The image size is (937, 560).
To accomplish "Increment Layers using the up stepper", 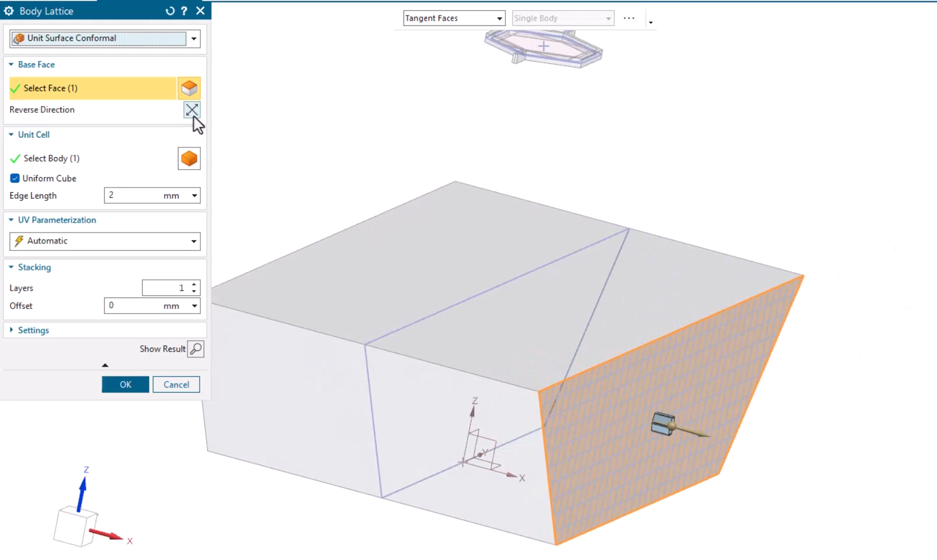I will (195, 284).
